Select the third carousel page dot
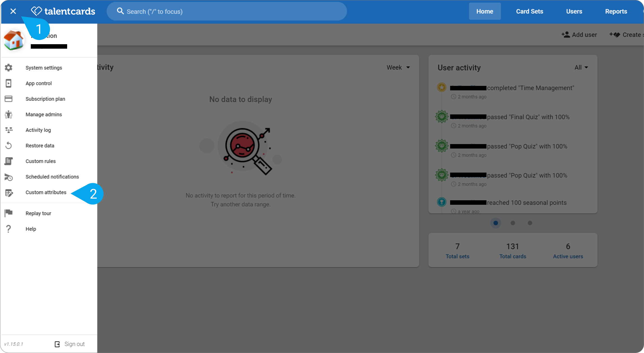Viewport: 644px width, 353px height. click(530, 223)
